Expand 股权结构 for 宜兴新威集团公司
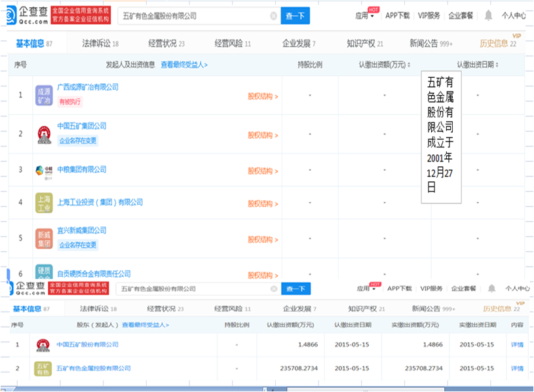534x392 pixels. [263, 240]
